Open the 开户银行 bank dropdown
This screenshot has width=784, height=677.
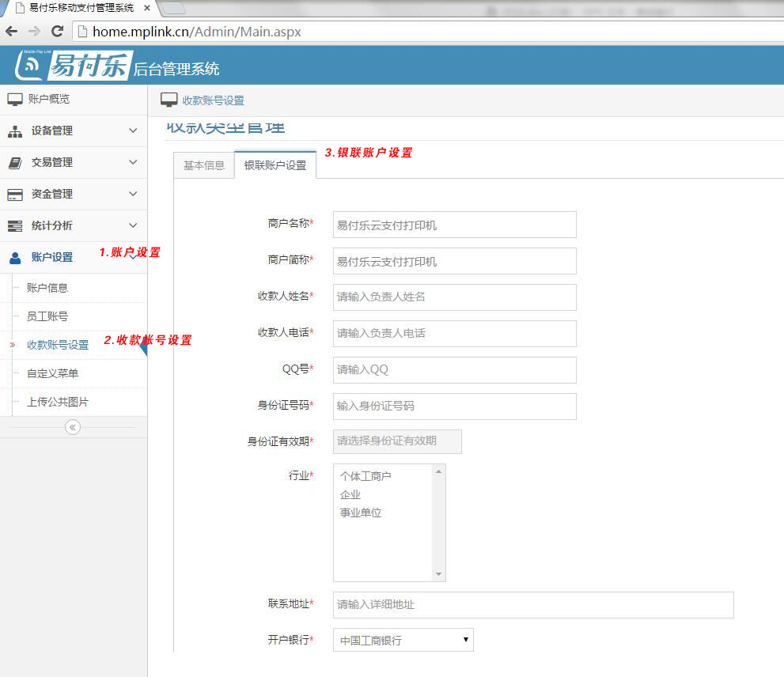tap(403, 640)
